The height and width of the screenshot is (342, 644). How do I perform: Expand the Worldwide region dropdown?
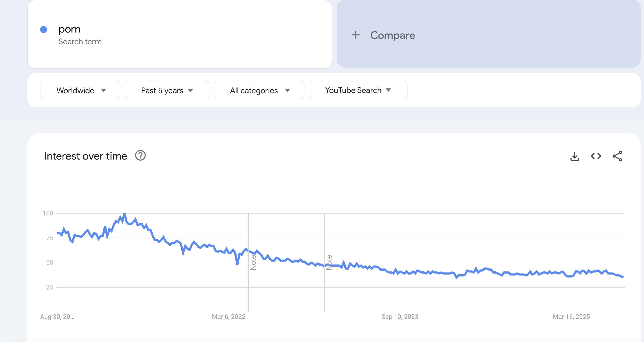tap(80, 90)
